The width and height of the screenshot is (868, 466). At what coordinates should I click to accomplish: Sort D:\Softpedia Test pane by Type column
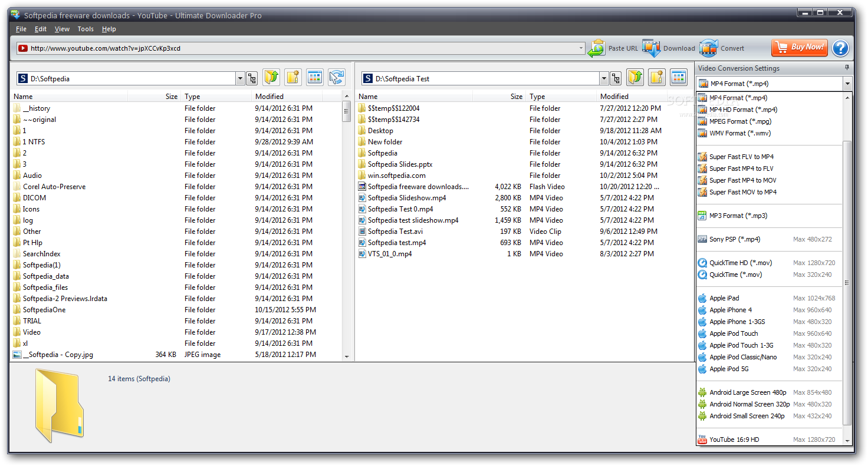pyautogui.click(x=561, y=97)
